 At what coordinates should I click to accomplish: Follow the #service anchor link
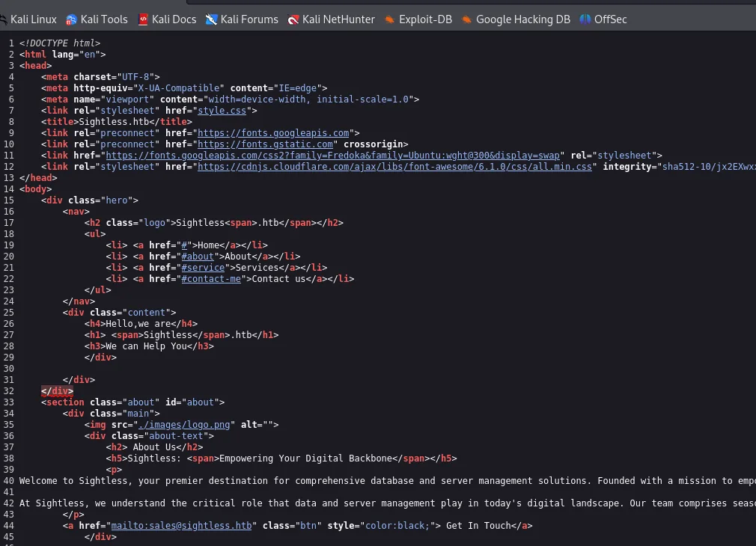point(203,268)
